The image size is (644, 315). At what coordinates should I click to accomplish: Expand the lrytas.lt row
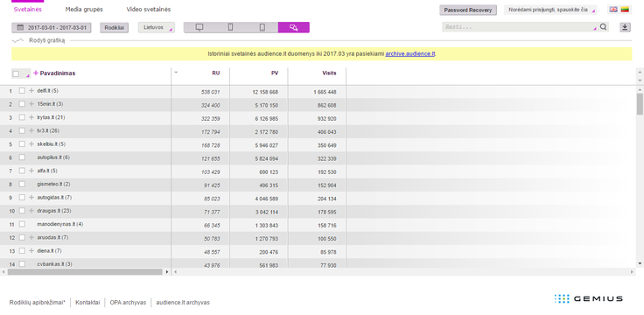click(31, 117)
